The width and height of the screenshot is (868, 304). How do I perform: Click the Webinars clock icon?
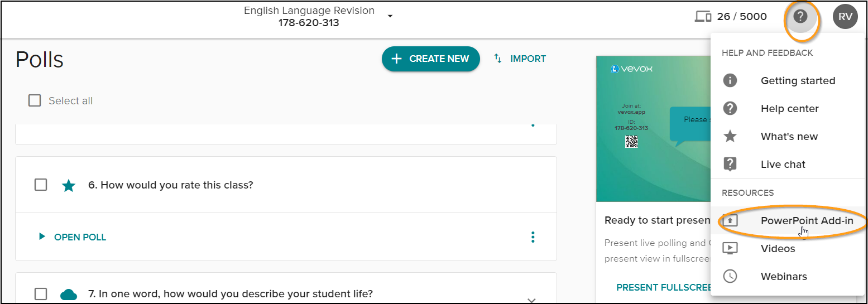(730, 276)
